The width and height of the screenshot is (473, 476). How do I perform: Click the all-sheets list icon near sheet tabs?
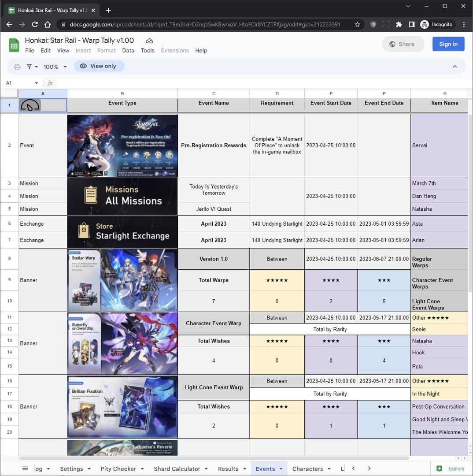[25, 469]
